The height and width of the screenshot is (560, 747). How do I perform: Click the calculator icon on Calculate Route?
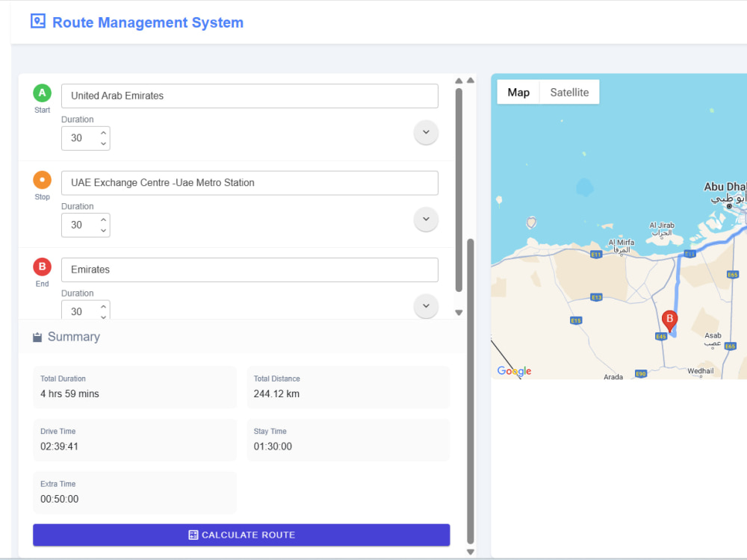193,535
